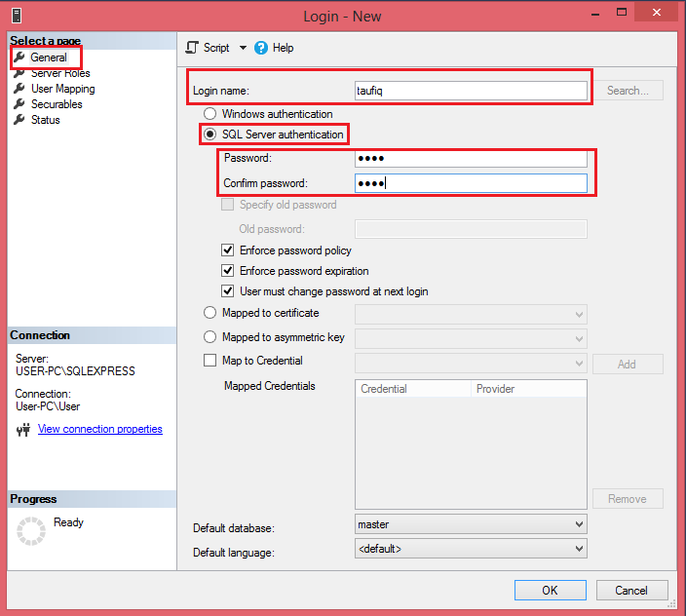Click the wrench icon beside Status
The width and height of the screenshot is (686, 616).
tap(19, 120)
